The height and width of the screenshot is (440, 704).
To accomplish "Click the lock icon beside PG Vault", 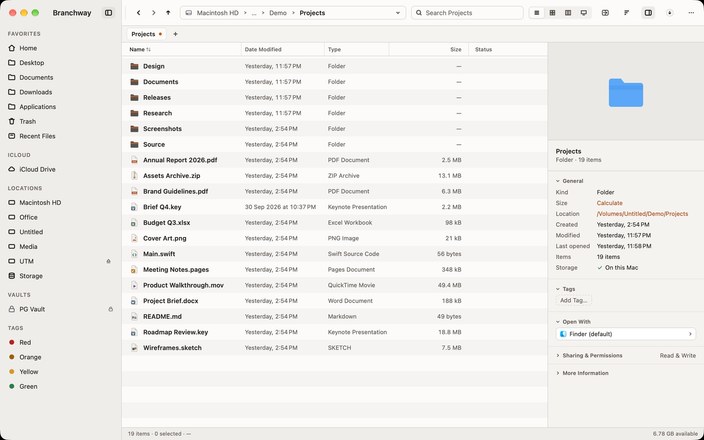I will click(x=110, y=309).
